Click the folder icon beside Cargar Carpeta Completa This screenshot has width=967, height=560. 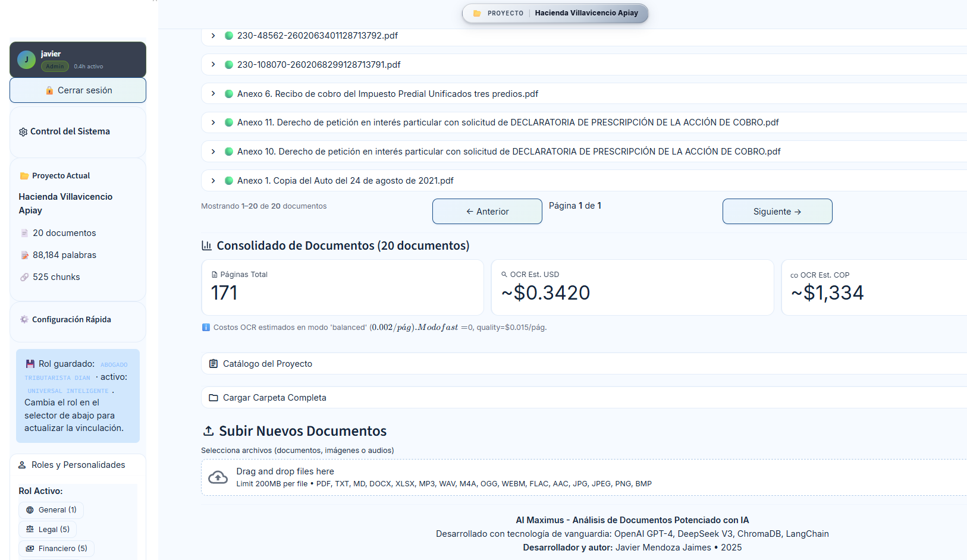(x=214, y=398)
